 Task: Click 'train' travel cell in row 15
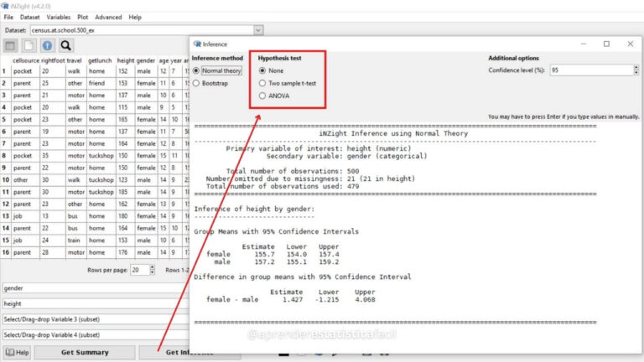(74, 240)
